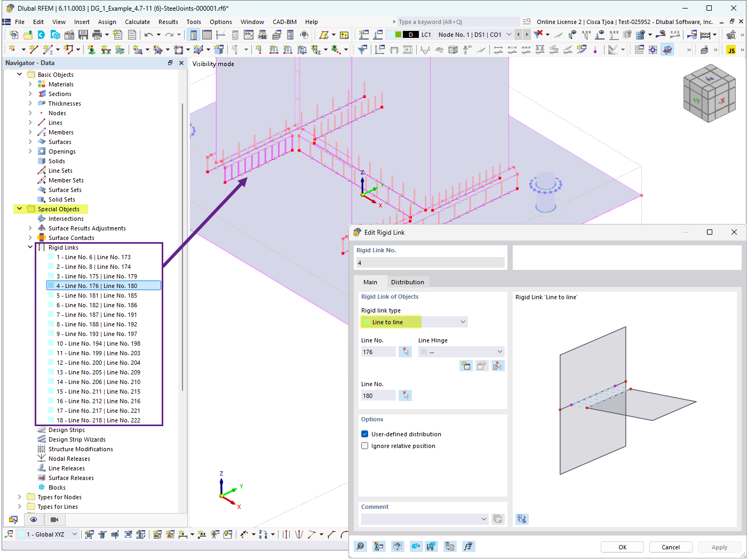This screenshot has width=747, height=560.
Task: Disable the 'User-defined distribution' option
Action: pyautogui.click(x=365, y=434)
